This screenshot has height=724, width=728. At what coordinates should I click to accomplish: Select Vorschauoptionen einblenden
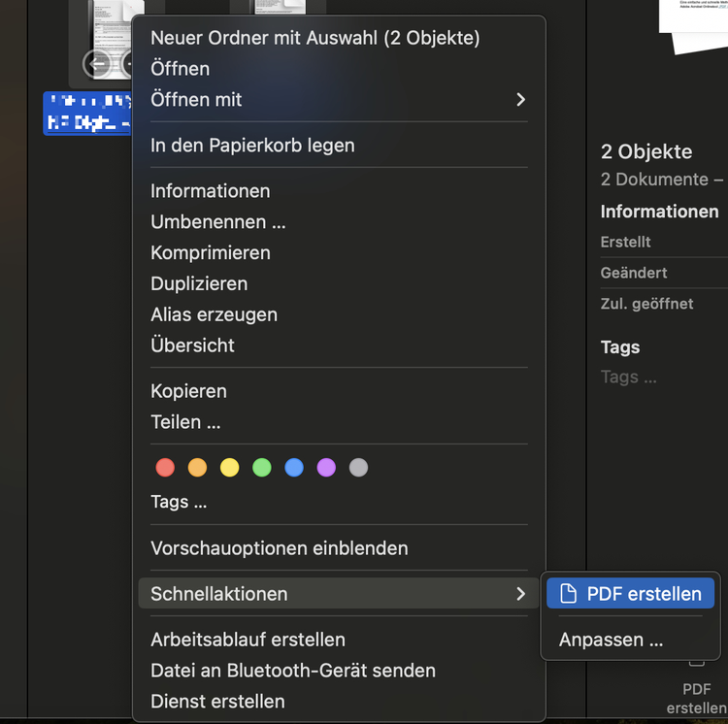pos(339,548)
